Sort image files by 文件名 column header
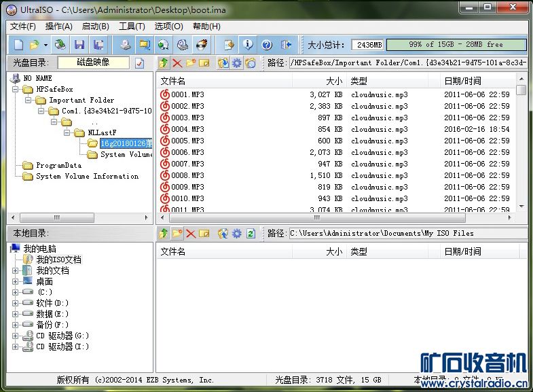Image resolution: width=533 pixels, height=392 pixels. click(x=224, y=82)
